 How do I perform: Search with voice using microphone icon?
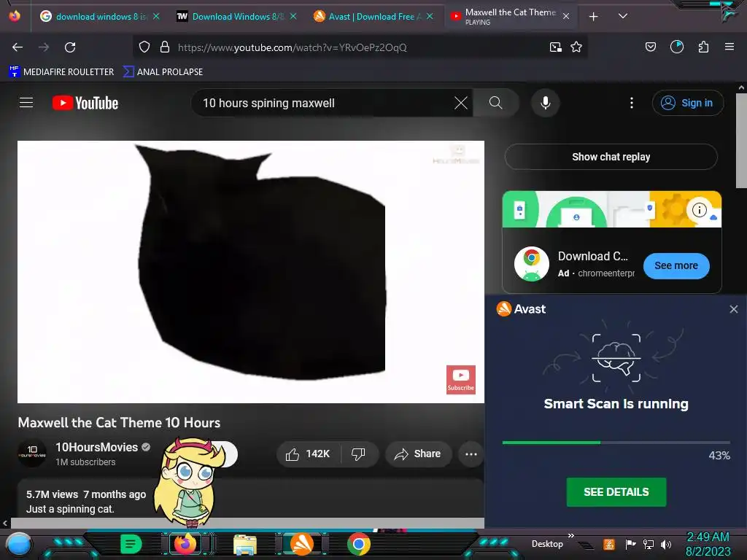(546, 102)
